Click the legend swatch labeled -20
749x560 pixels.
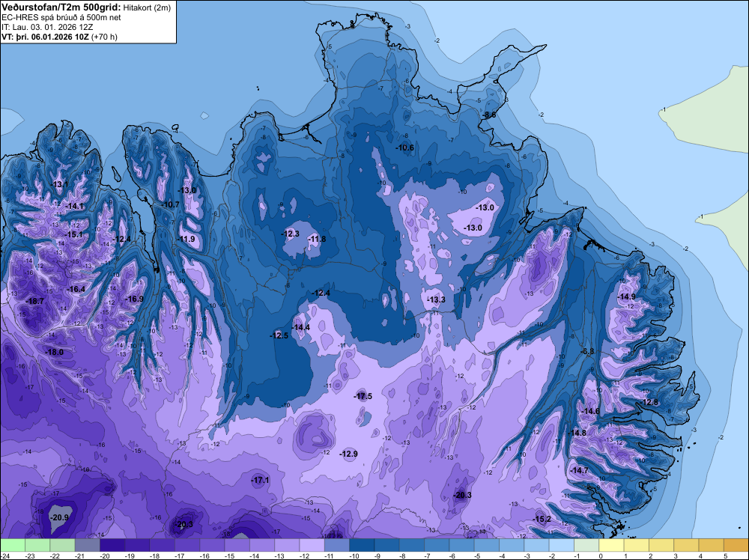click(x=112, y=545)
